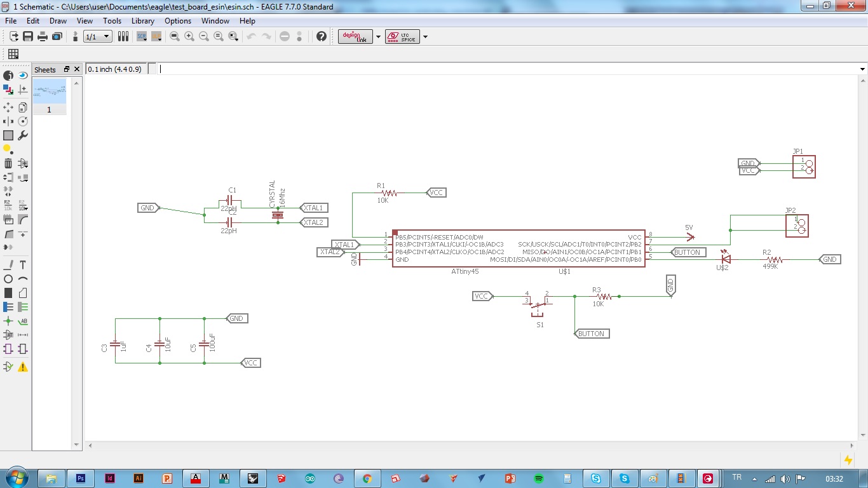The image size is (868, 488).
Task: Click the Open file toolbar icon
Action: [x=13, y=36]
